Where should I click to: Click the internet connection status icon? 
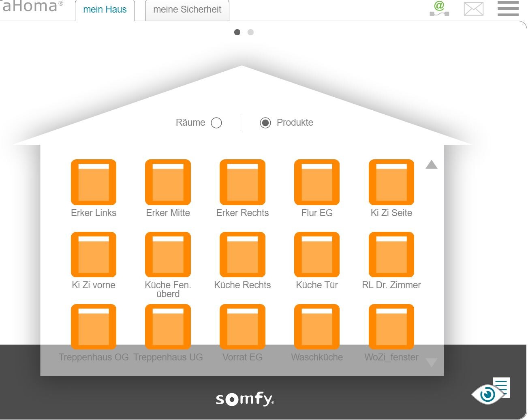click(x=439, y=9)
